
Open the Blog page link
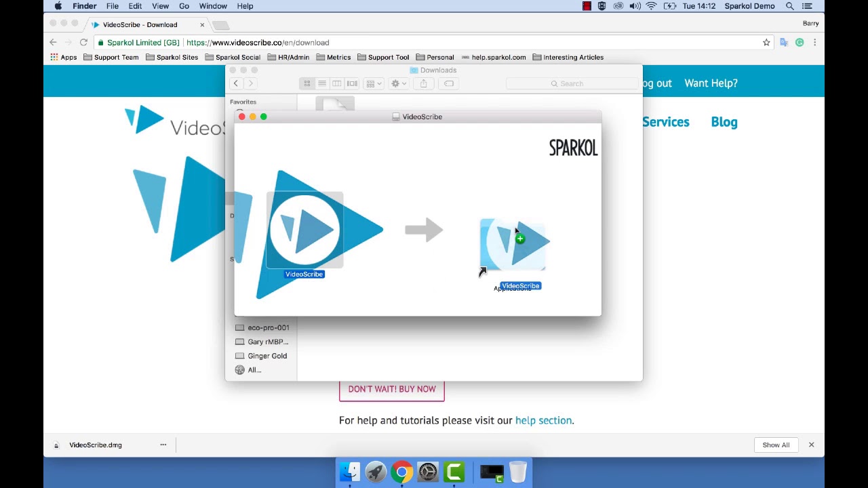(724, 122)
